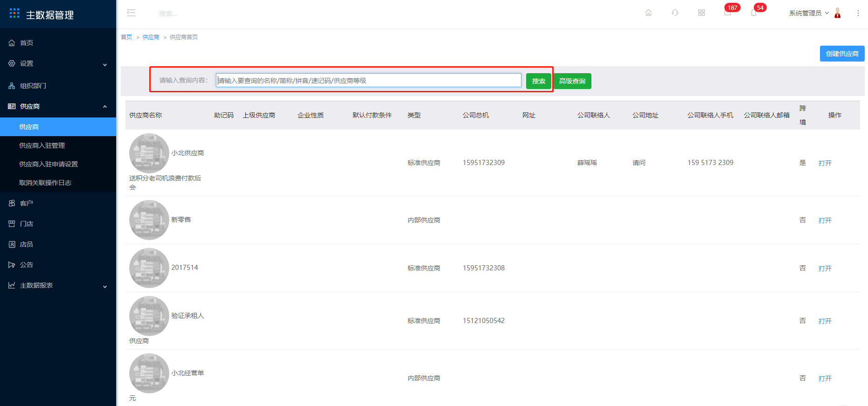
Task: Click the green 搜索 button
Action: 538,81
